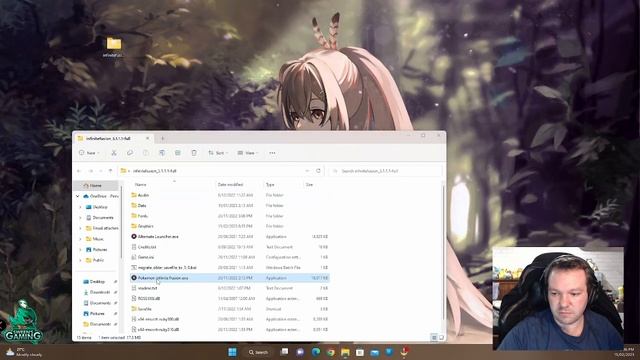Open taskbar Search
The image size is (640, 360).
258,352
